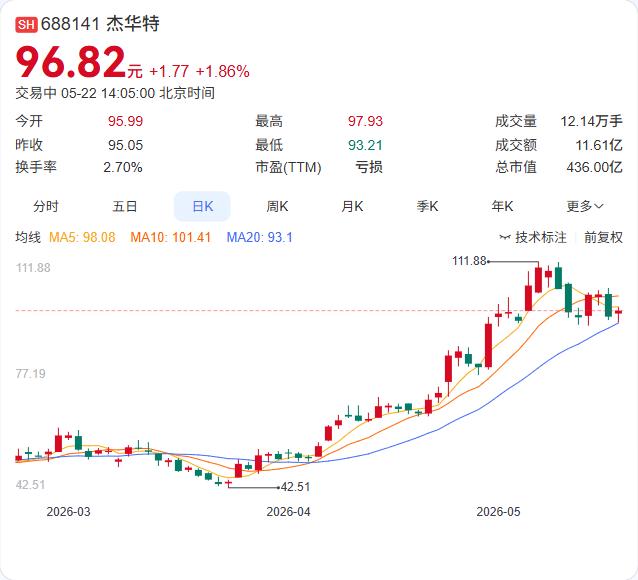Click the trading status text 交易中 05-22 14:05:00
This screenshot has width=638, height=580.
tap(85, 93)
